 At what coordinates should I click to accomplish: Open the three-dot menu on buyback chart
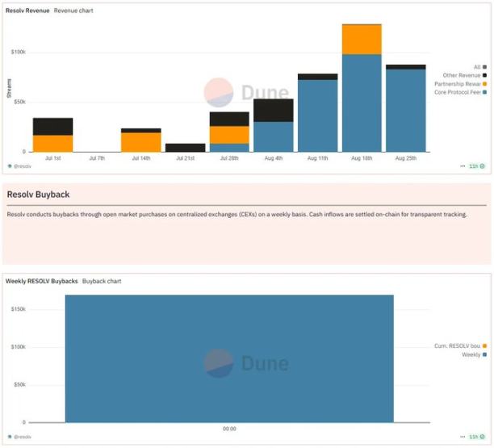coord(463,437)
